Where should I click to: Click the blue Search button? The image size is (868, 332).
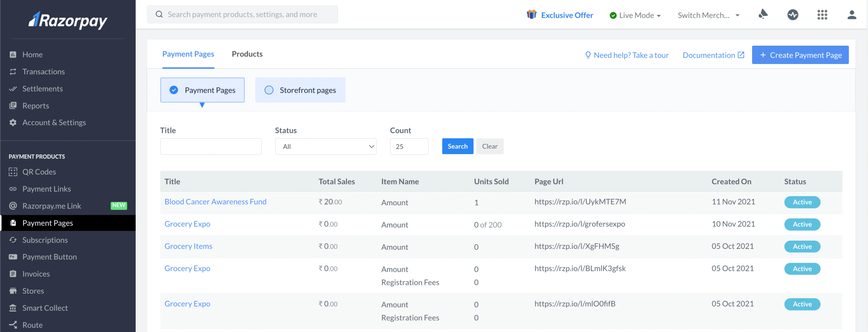[x=457, y=146]
